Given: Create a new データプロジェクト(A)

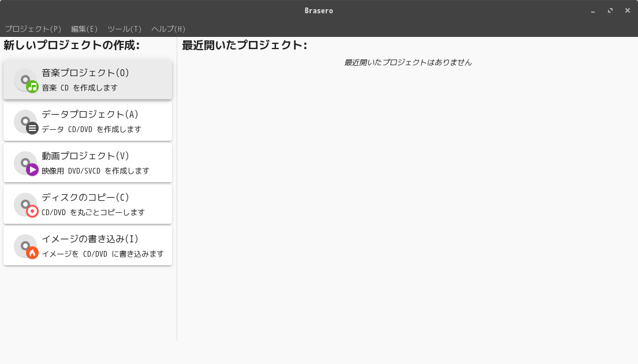Looking at the screenshot, I should tap(88, 121).
